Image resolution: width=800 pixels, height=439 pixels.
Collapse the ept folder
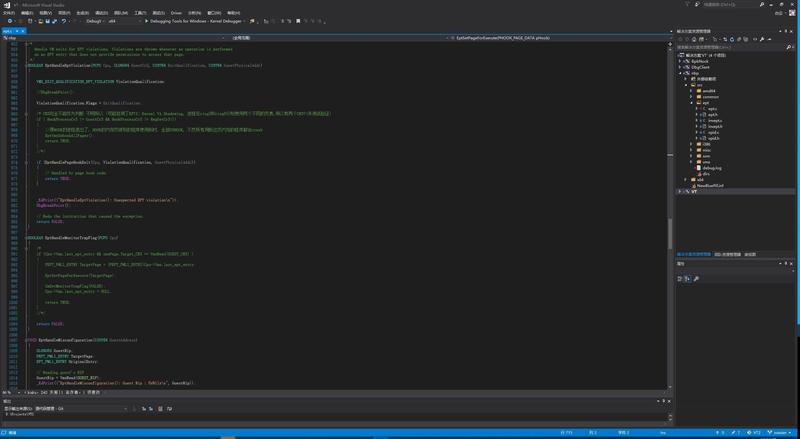point(691,103)
